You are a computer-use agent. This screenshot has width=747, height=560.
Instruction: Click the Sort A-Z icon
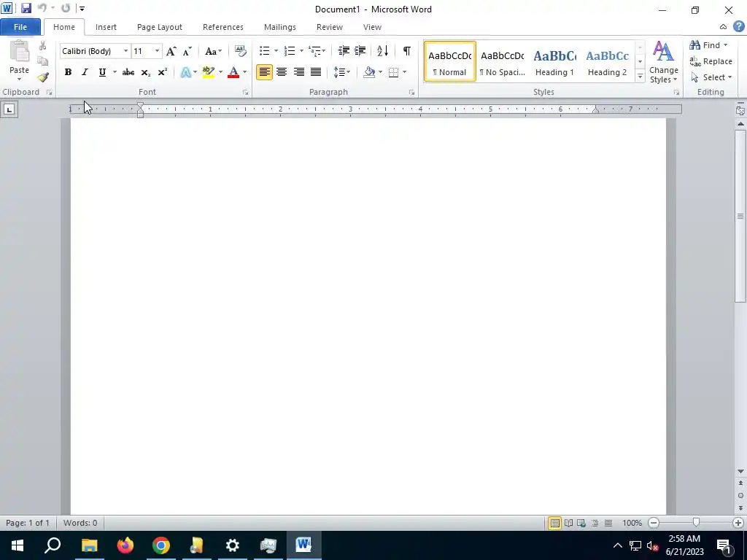pos(382,50)
